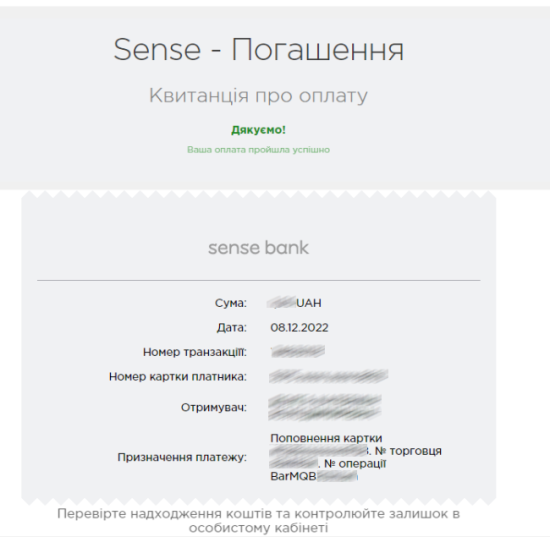Click the sense bank logo

259,248
